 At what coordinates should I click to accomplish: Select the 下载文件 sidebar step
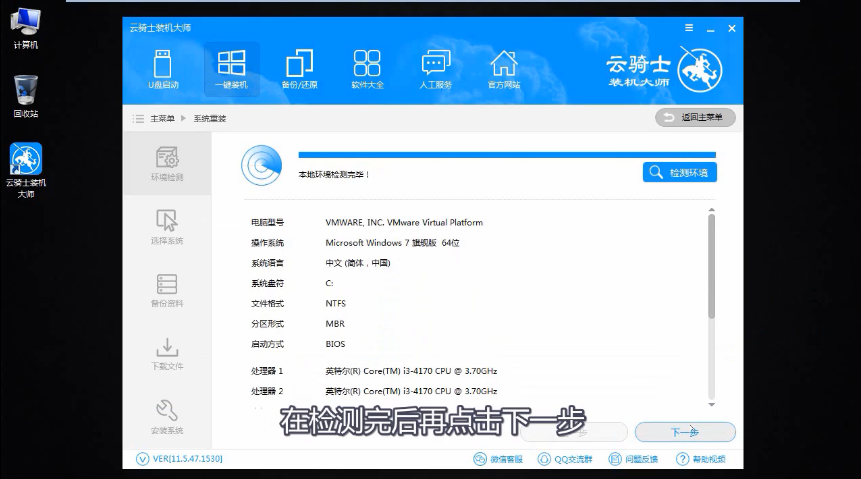coord(167,353)
